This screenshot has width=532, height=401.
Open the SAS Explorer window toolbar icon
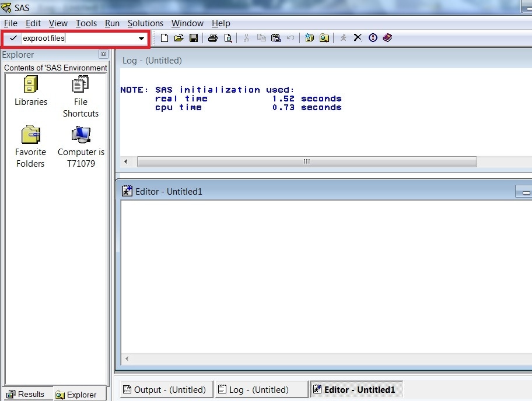(324, 37)
